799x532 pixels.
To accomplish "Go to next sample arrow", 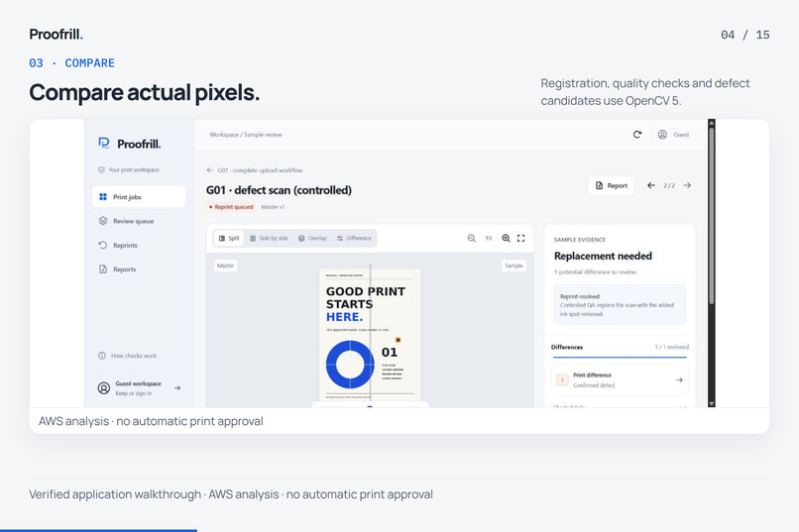I will (x=687, y=185).
